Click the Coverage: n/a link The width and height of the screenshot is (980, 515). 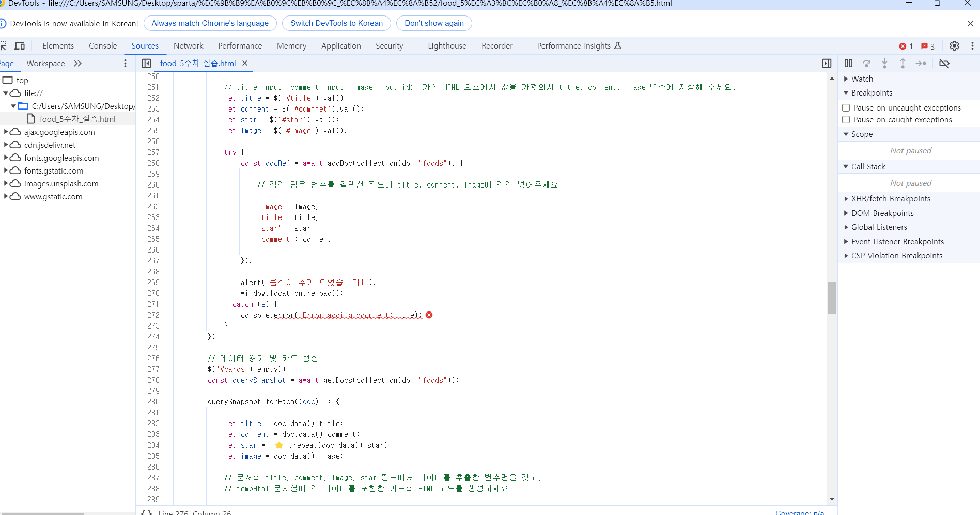800,512
